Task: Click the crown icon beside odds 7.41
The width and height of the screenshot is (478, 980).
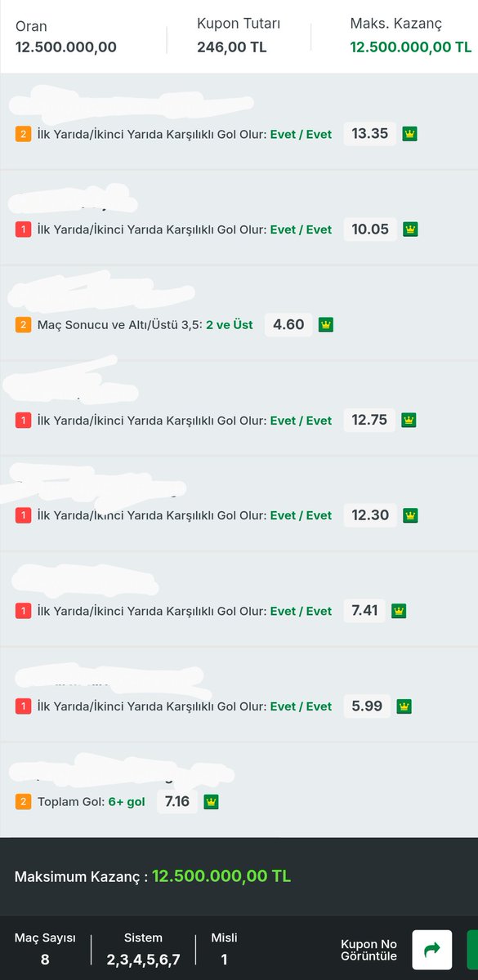Action: pos(399,611)
